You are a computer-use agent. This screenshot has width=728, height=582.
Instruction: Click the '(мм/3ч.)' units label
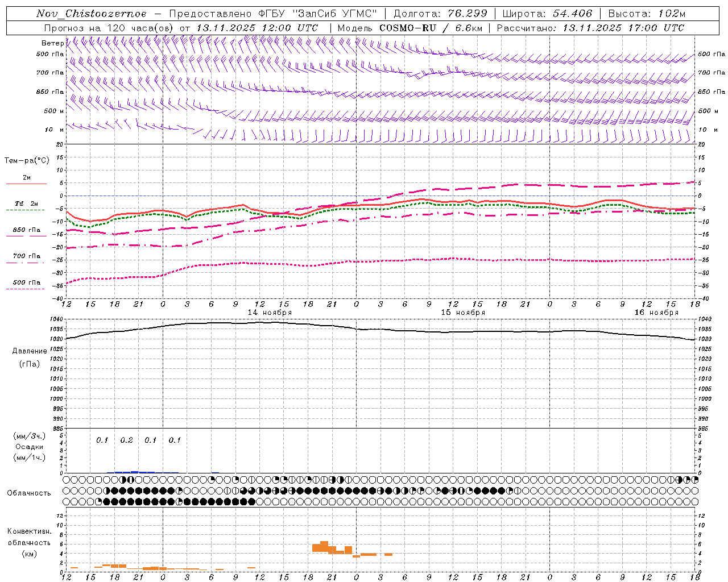30,436
